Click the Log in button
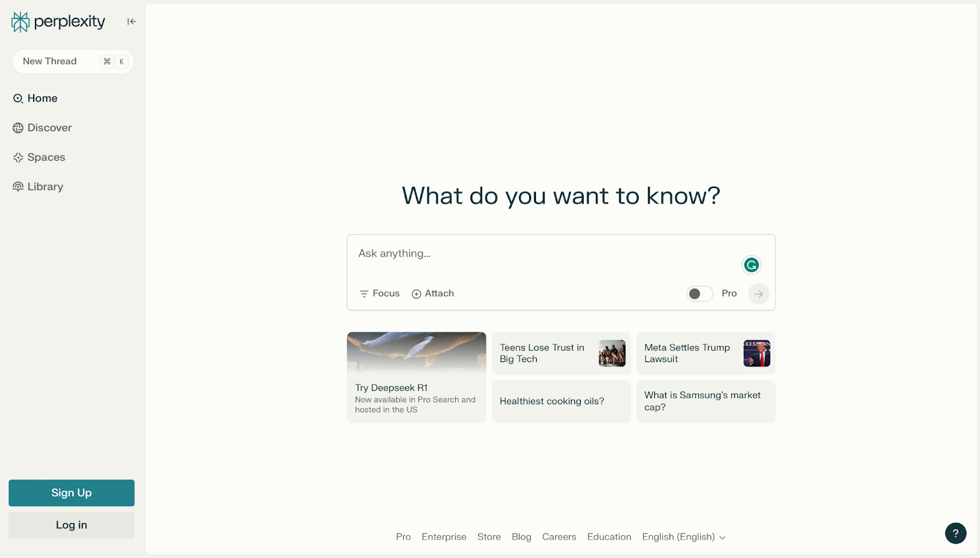The image size is (980, 558). click(x=72, y=525)
